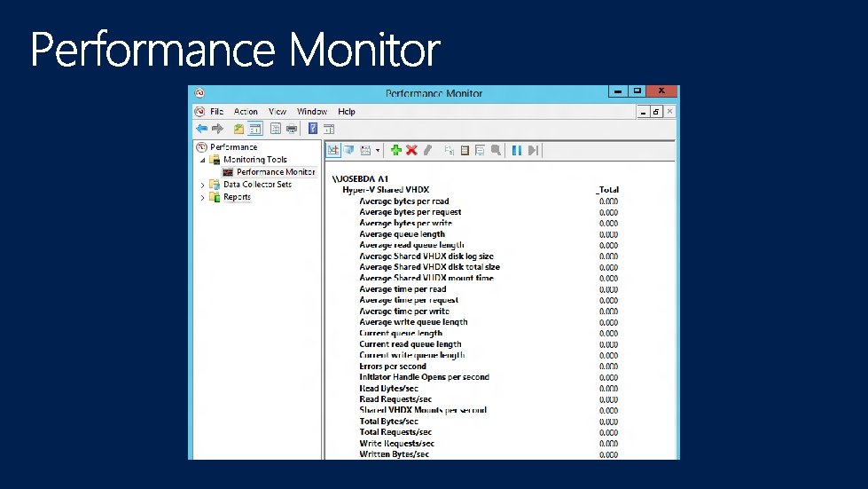Select Written Bytes/sec counter
This screenshot has height=489, width=868.
point(395,454)
